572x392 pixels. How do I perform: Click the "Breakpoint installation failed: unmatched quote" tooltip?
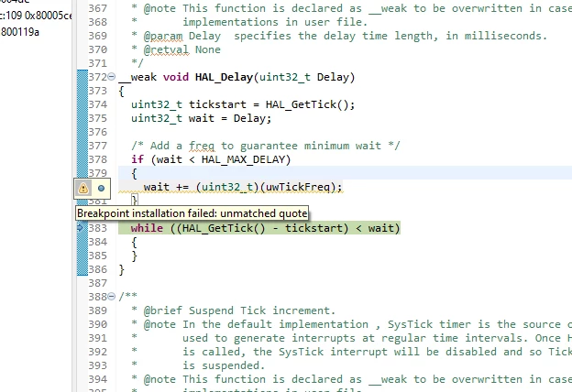pyautogui.click(x=192, y=213)
